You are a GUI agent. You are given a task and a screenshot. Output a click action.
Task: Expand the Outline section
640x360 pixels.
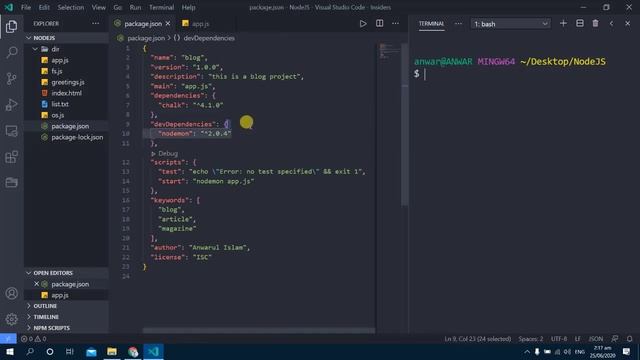click(67, 306)
